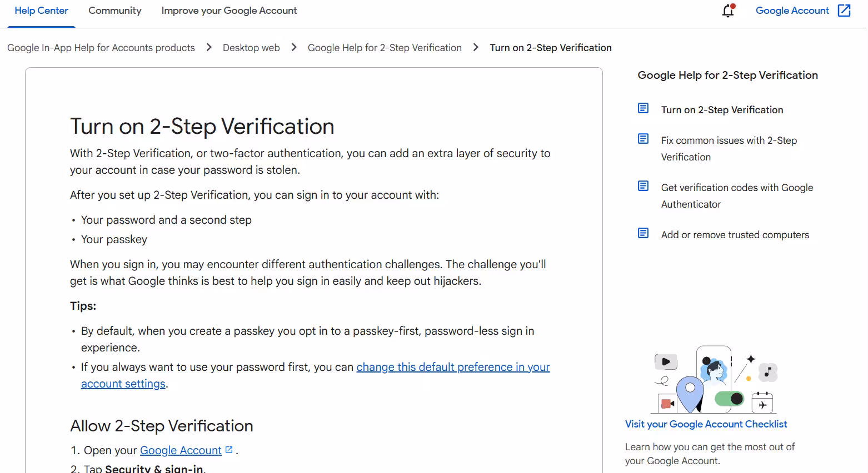Visit your Google Account Checklist link

pyautogui.click(x=706, y=424)
